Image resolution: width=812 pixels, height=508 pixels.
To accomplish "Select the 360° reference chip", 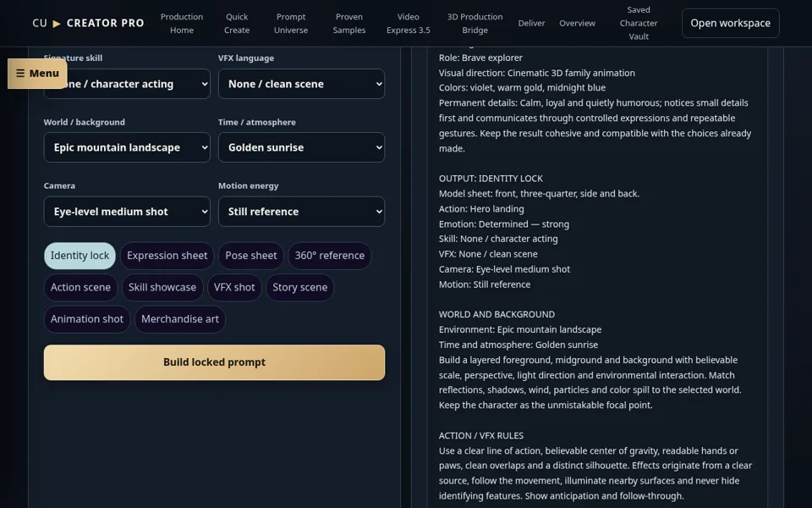I will coord(329,256).
